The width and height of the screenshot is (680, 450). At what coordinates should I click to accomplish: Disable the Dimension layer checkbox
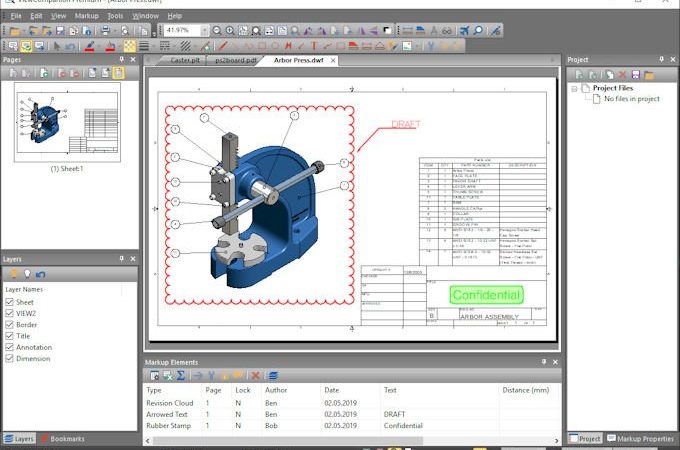click(10, 358)
